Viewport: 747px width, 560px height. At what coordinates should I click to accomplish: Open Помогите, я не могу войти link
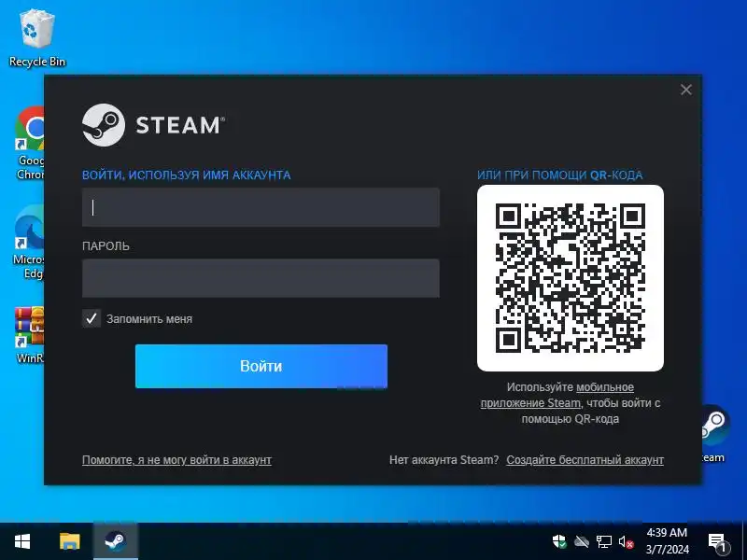click(x=176, y=460)
